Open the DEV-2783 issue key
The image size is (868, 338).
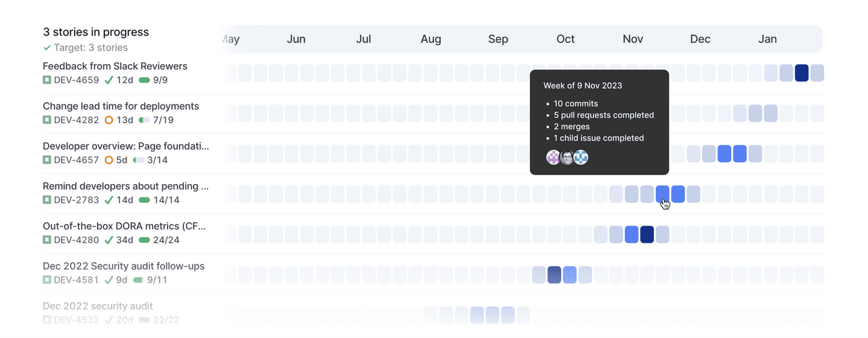pyautogui.click(x=76, y=200)
